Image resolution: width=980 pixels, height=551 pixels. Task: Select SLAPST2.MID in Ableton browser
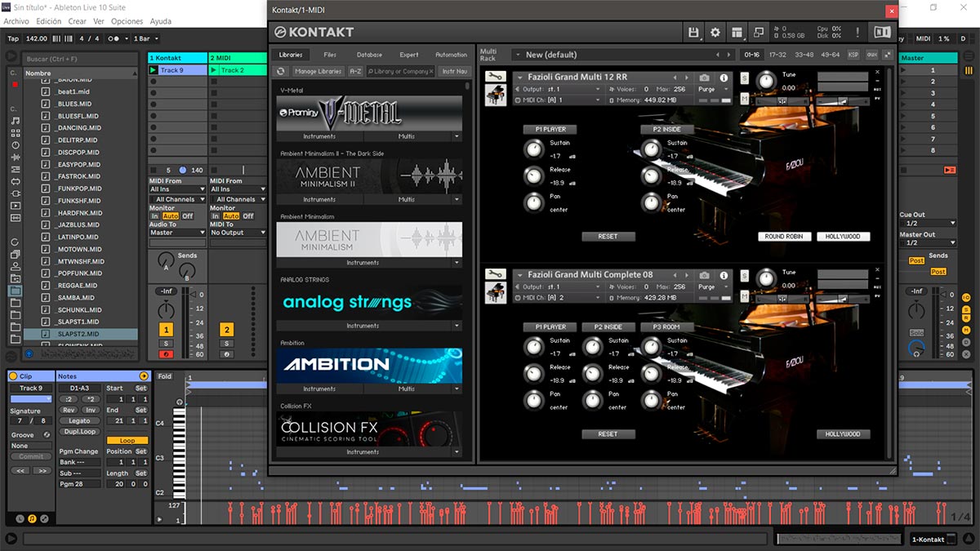pos(80,335)
